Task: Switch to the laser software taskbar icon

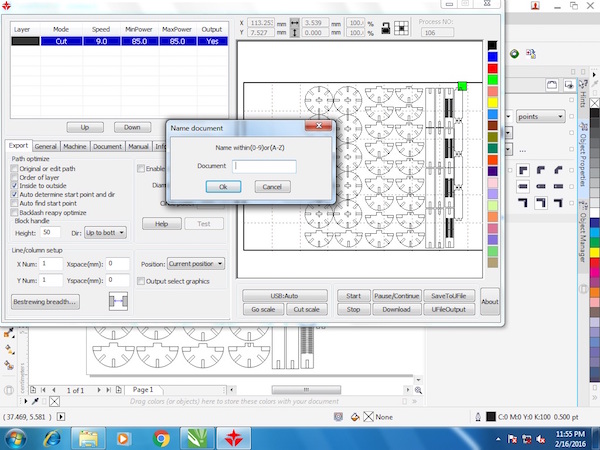Action: [234, 438]
